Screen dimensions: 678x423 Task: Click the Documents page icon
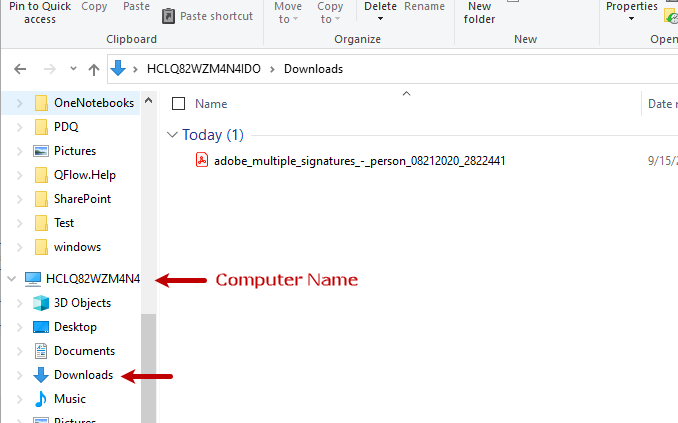[41, 351]
